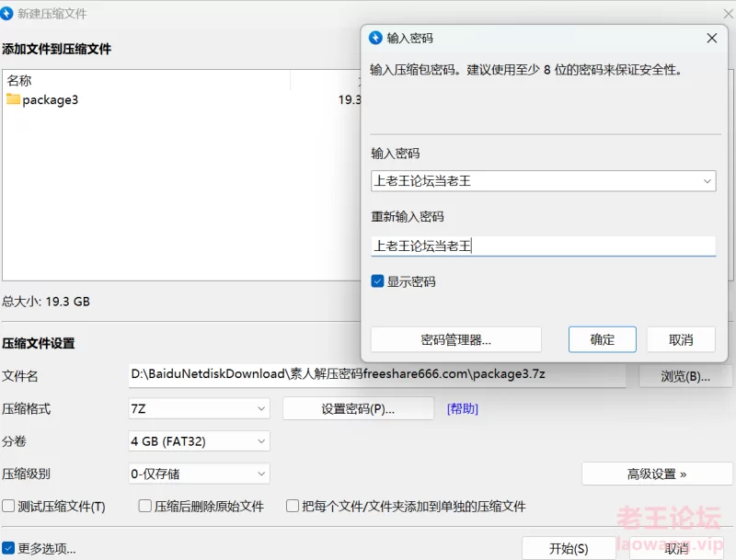The height and width of the screenshot is (560, 736).
Task: Click the Bandizip logo in the password dialog title
Action: click(x=375, y=38)
